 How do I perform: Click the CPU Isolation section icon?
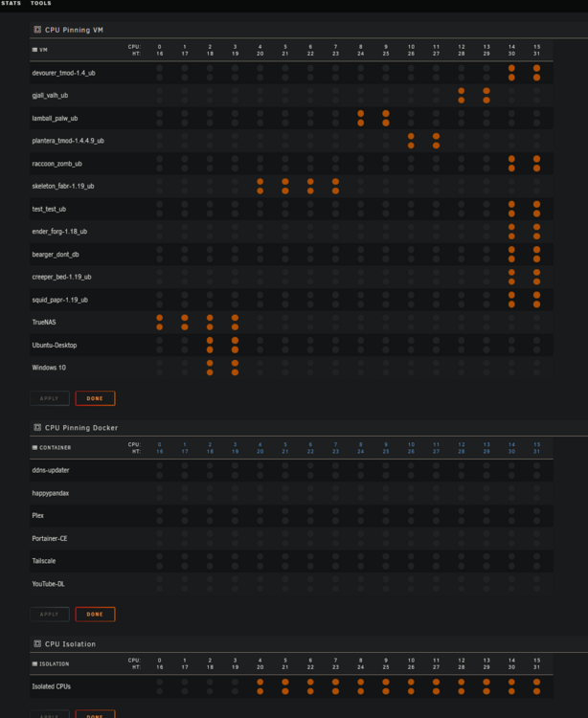coord(37,643)
